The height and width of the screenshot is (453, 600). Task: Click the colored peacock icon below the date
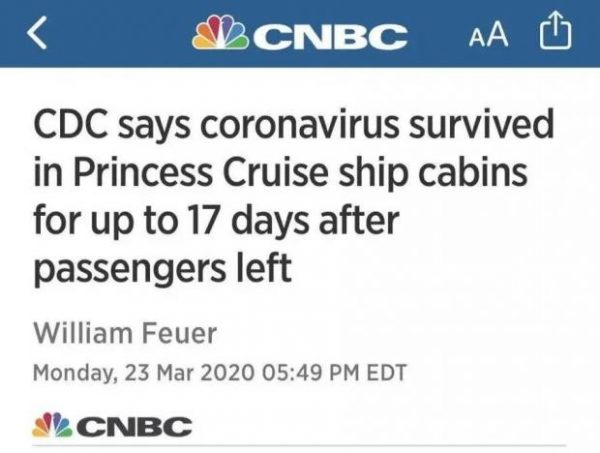coord(52,425)
